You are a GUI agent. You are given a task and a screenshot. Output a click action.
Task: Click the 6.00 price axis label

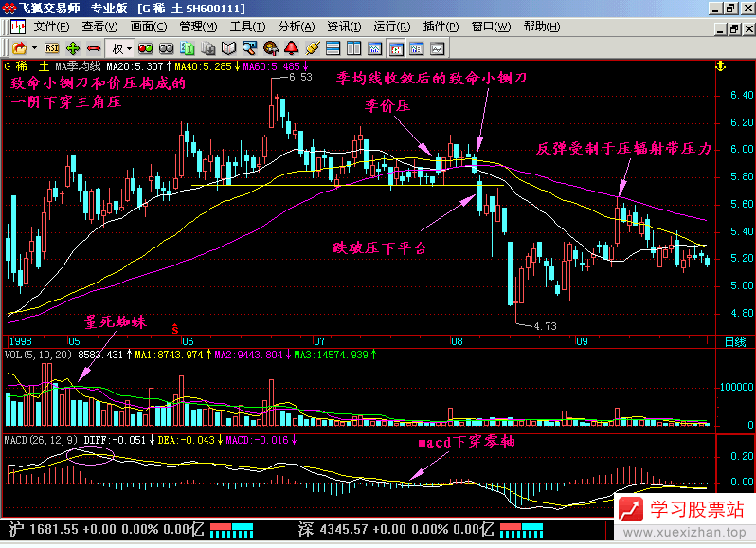tap(742, 149)
